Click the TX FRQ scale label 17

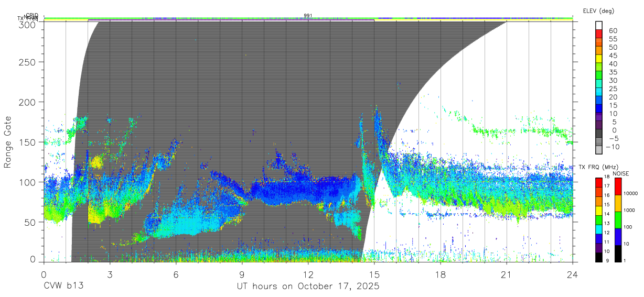pos(607,186)
